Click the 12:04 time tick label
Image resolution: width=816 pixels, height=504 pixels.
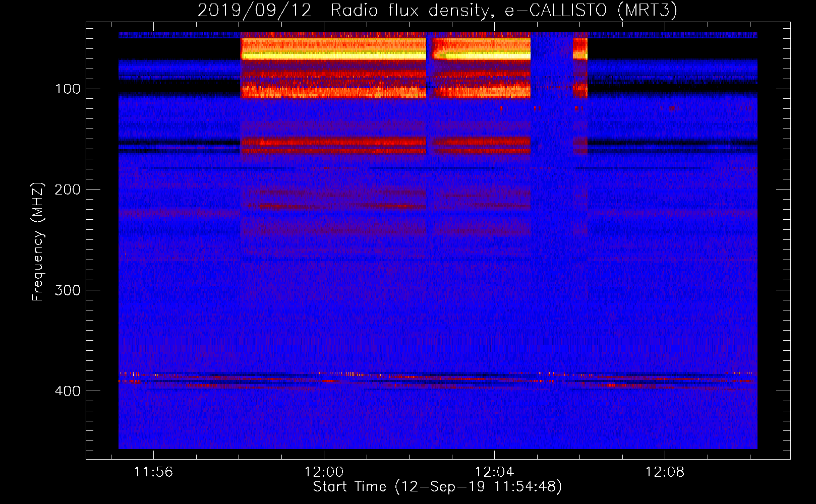494,472
